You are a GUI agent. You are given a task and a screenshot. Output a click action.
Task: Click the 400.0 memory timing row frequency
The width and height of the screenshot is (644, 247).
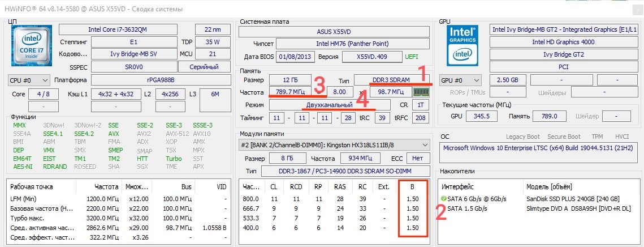tap(251, 228)
